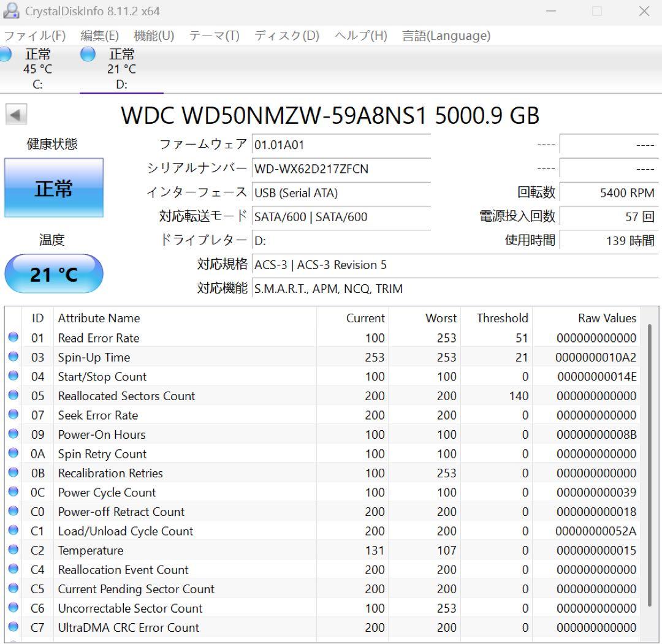Open the 機能(U) menu
Viewport: 662px width, 644px height.
pyautogui.click(x=152, y=36)
